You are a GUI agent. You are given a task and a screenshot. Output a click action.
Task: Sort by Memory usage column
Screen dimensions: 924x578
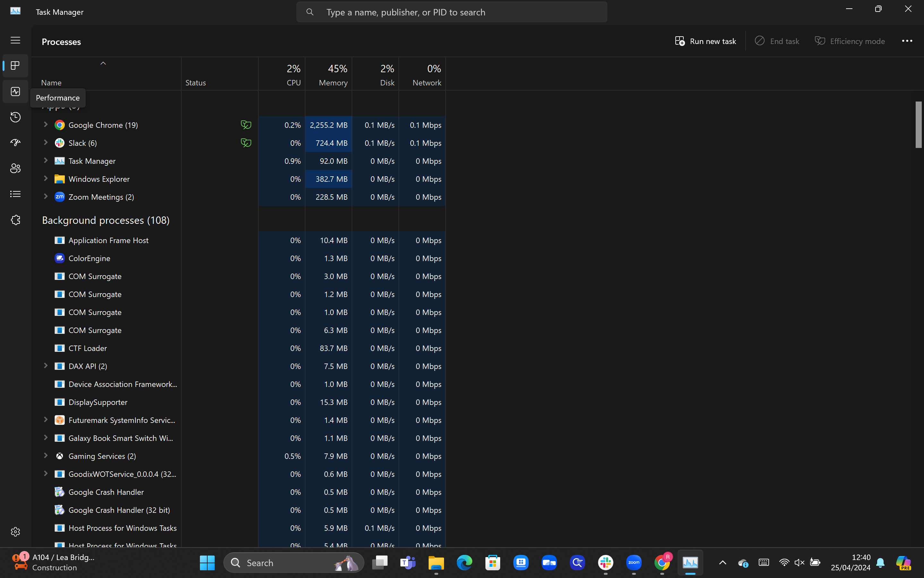(x=329, y=74)
